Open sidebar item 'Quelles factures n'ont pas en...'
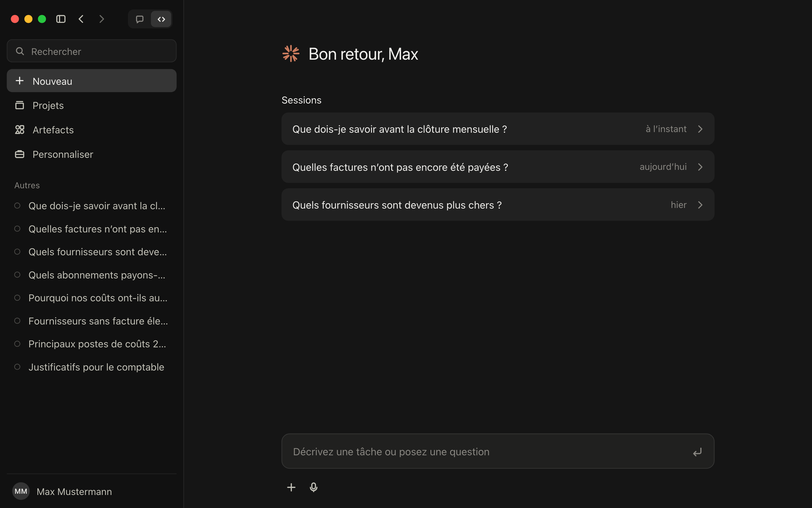 (x=92, y=229)
